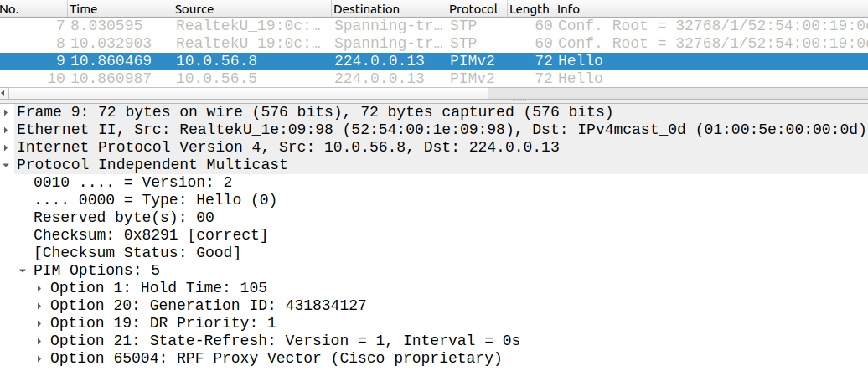This screenshot has width=868, height=371.
Task: Collapse the PIM Options: 5 node
Action: pyautogui.click(x=23, y=271)
